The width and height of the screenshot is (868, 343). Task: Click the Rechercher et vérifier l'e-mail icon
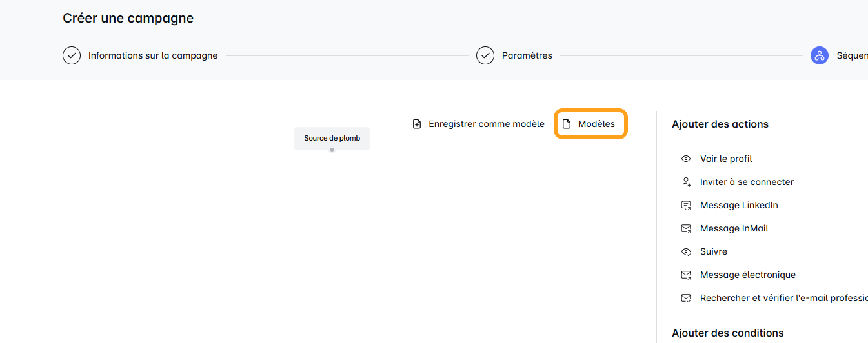pos(686,298)
